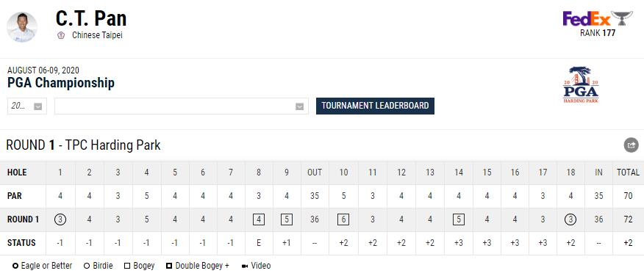Click the C.T. Pan player name
The image size is (644, 276).
pos(91,18)
